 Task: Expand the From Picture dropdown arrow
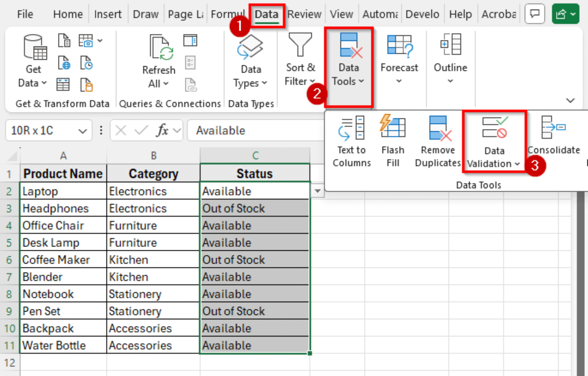click(100, 40)
